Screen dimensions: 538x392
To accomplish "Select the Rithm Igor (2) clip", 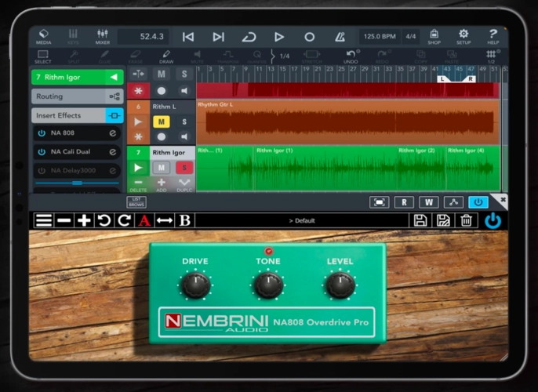I will pos(421,168).
